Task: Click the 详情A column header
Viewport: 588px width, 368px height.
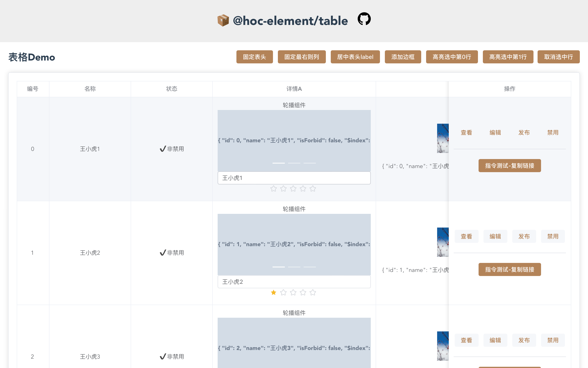Action: click(294, 89)
